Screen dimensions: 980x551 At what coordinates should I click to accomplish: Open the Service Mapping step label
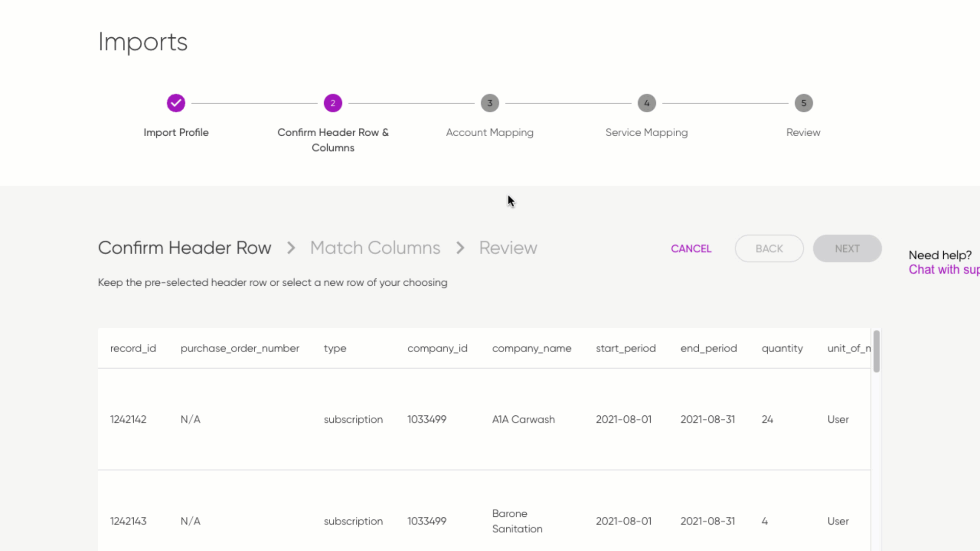(x=647, y=133)
